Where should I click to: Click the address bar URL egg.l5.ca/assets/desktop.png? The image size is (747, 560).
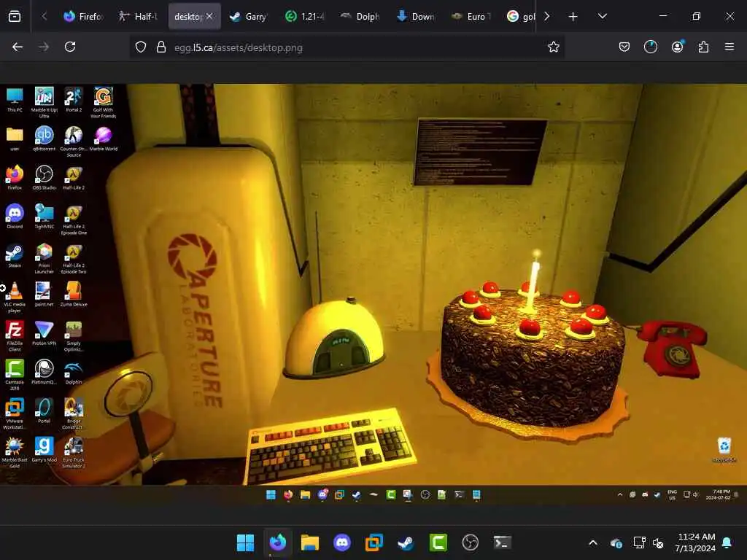click(x=239, y=47)
